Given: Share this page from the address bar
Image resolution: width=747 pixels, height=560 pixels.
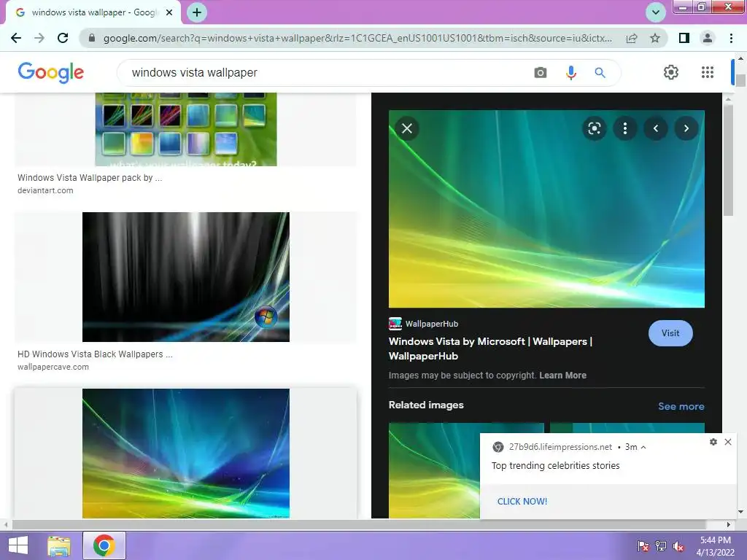Looking at the screenshot, I should coord(632,38).
